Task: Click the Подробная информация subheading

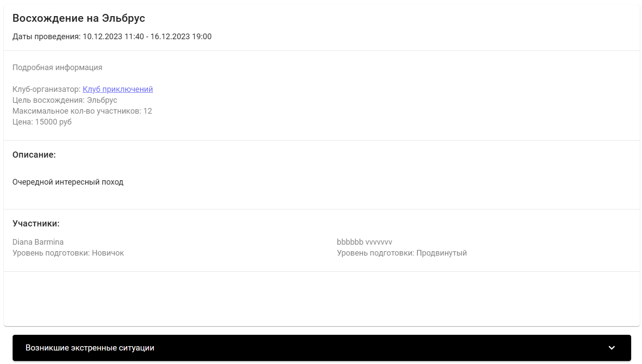Action: click(57, 67)
